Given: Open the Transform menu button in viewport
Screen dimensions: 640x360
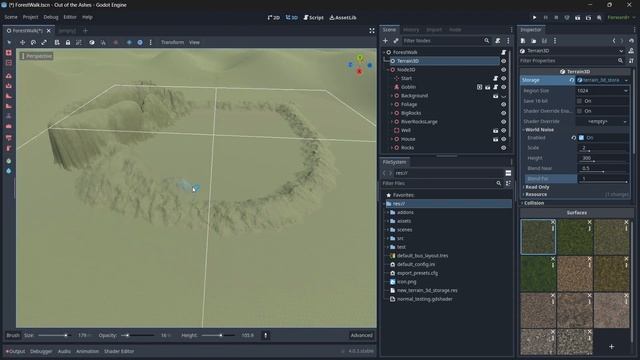Looking at the screenshot, I should click(172, 42).
